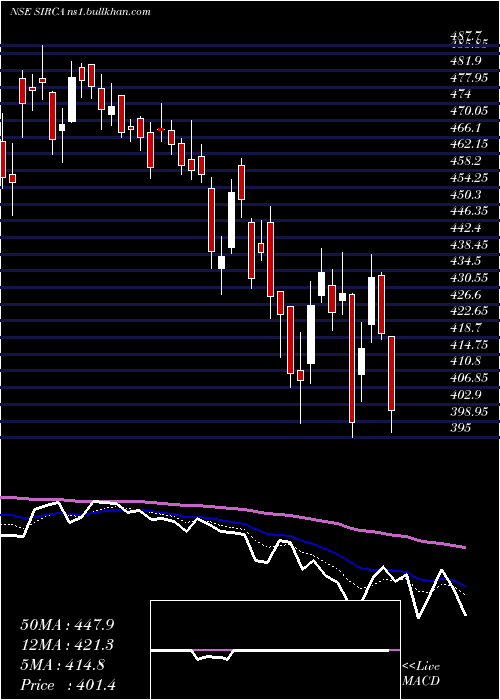This screenshot has width=500, height=700.
Task: Click the 12MA : 421.3 readout
Action: pos(67,645)
